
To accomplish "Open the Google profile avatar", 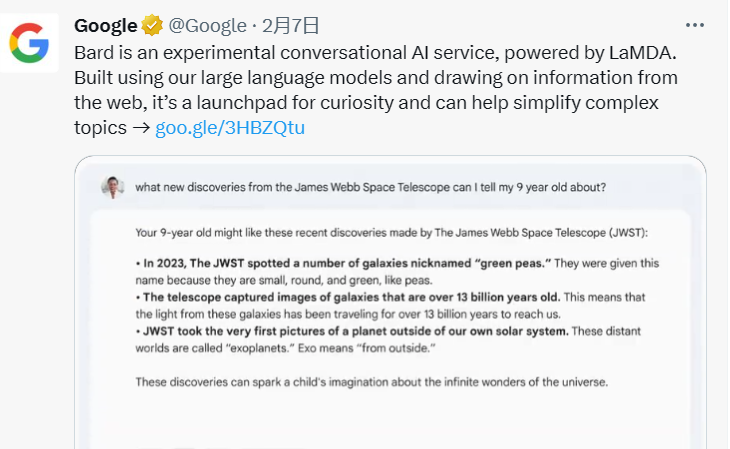I will pyautogui.click(x=29, y=43).
